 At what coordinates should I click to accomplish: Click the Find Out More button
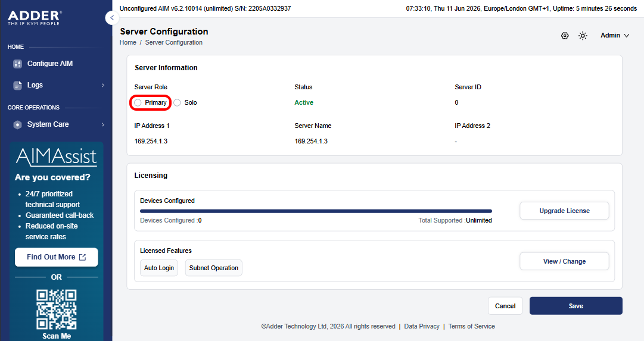56,257
